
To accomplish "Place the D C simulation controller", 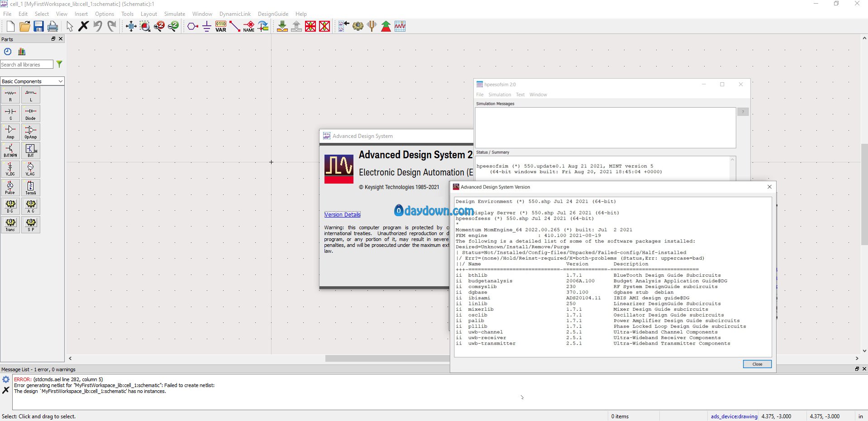I will 10,206.
